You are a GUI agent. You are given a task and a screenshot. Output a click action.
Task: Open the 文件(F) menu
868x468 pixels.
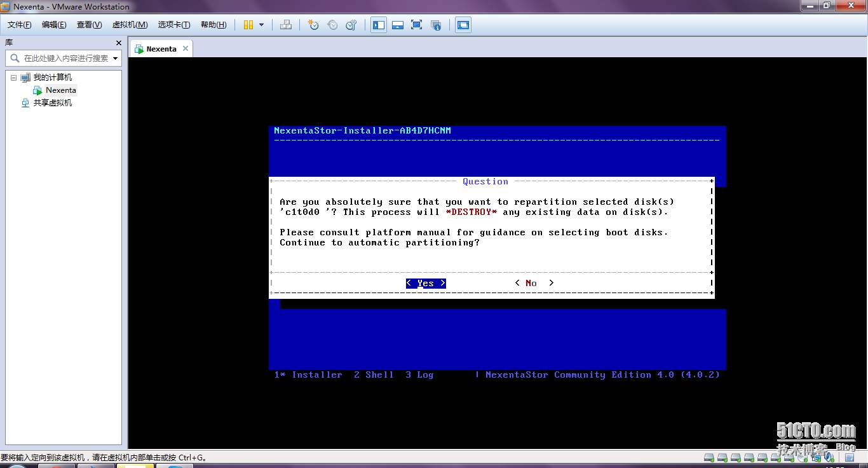20,25
